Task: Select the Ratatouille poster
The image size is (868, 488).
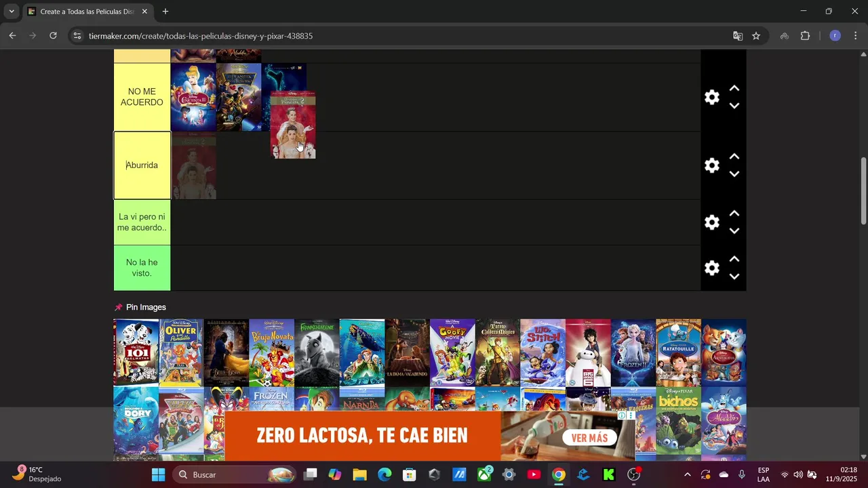Action: (678, 352)
